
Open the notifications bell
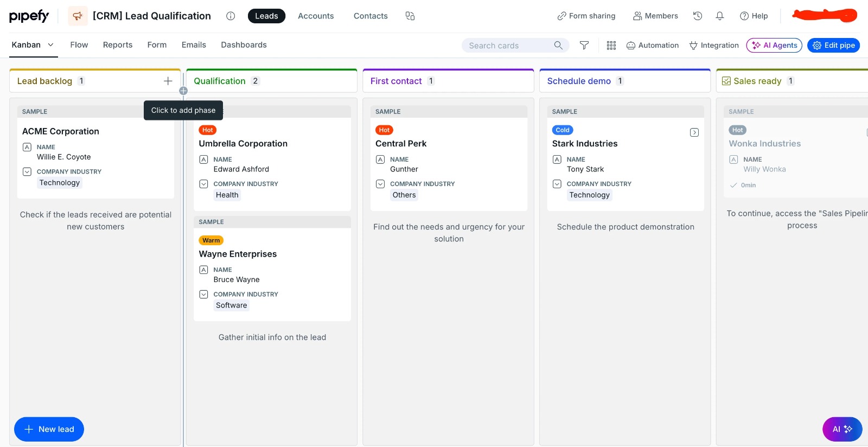pos(720,16)
